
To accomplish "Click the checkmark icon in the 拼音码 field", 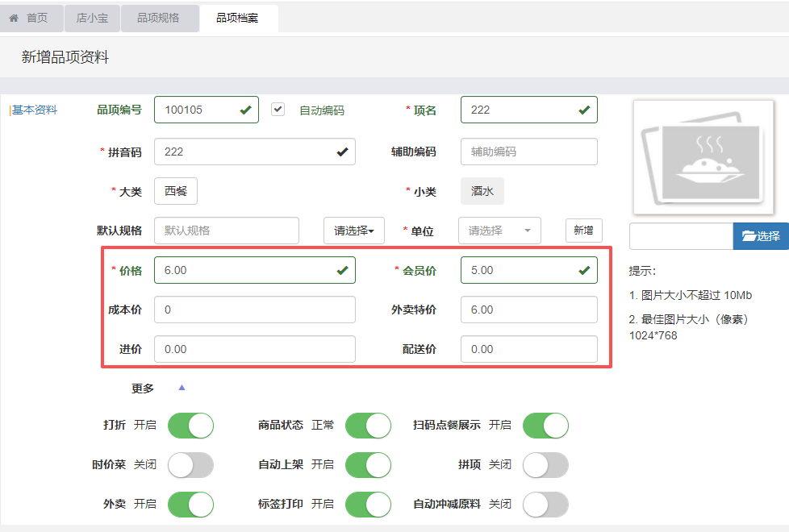I will click(342, 152).
